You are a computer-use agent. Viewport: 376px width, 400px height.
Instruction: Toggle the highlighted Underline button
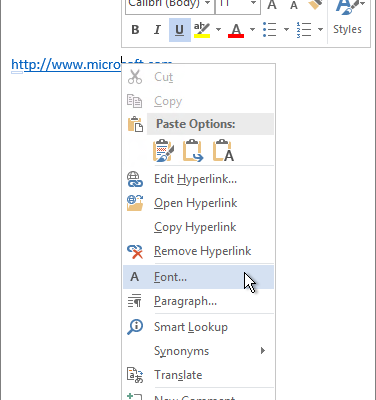(x=180, y=30)
